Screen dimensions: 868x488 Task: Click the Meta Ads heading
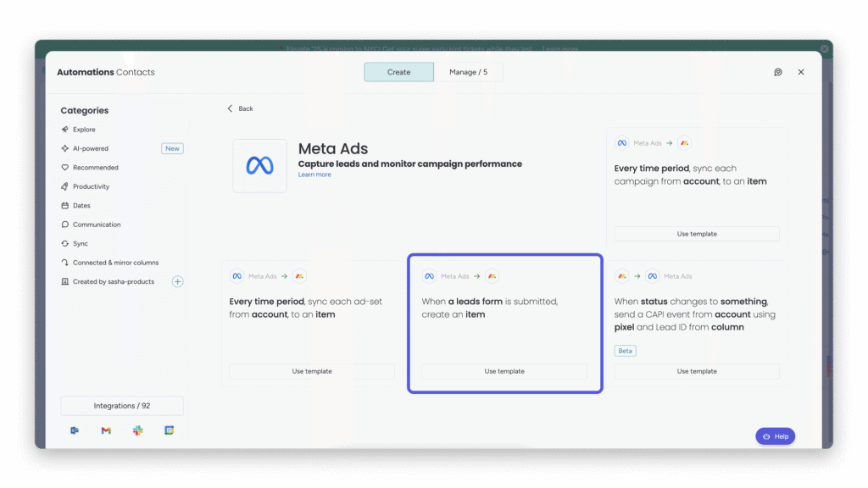coord(333,148)
